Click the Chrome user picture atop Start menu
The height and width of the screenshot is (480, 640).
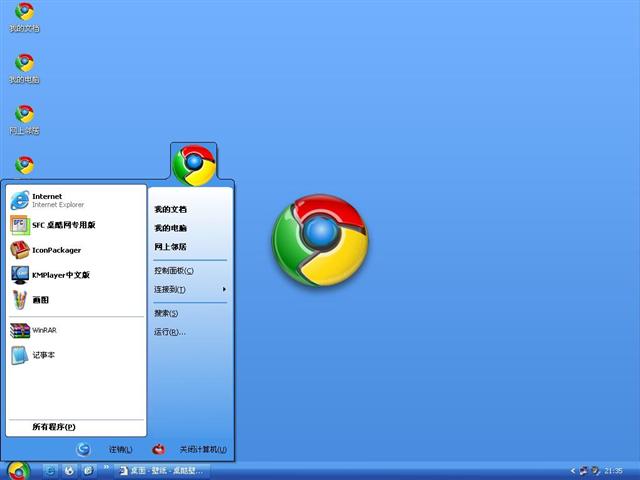tap(193, 165)
